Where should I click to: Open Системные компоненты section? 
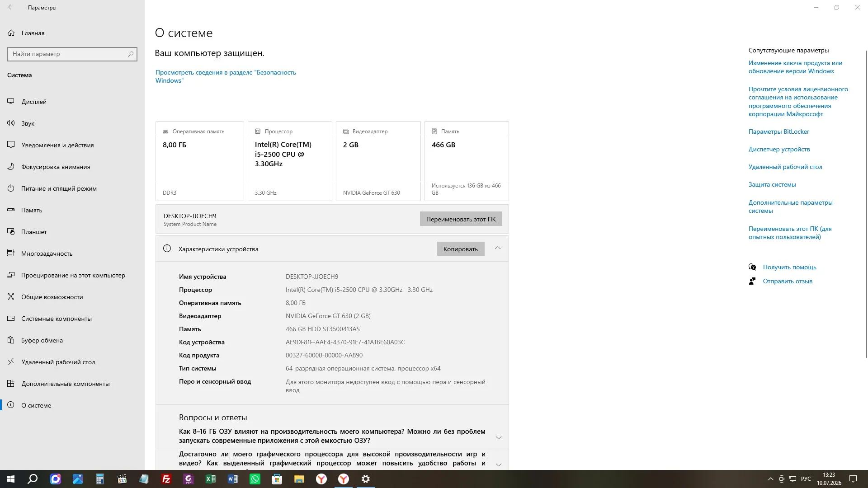coord(72,319)
